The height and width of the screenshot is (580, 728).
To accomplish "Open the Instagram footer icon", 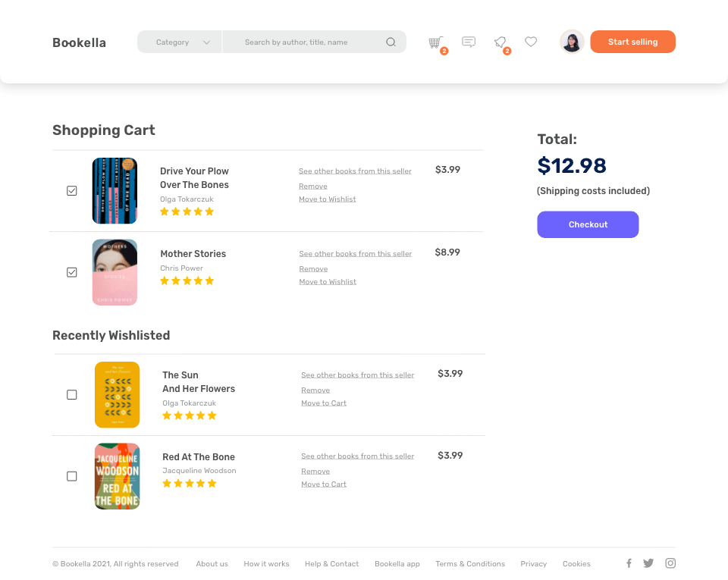I will pyautogui.click(x=670, y=563).
